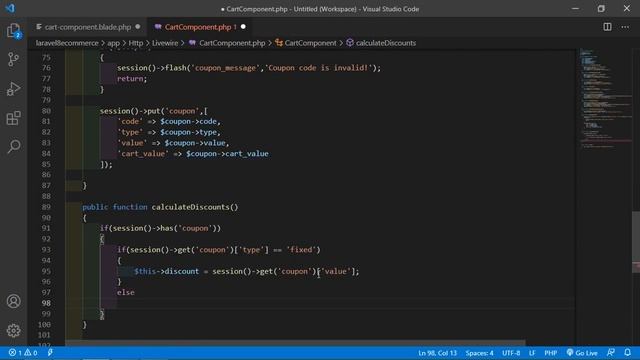
Task: Click the horizontal scrollbar
Action: (295, 342)
